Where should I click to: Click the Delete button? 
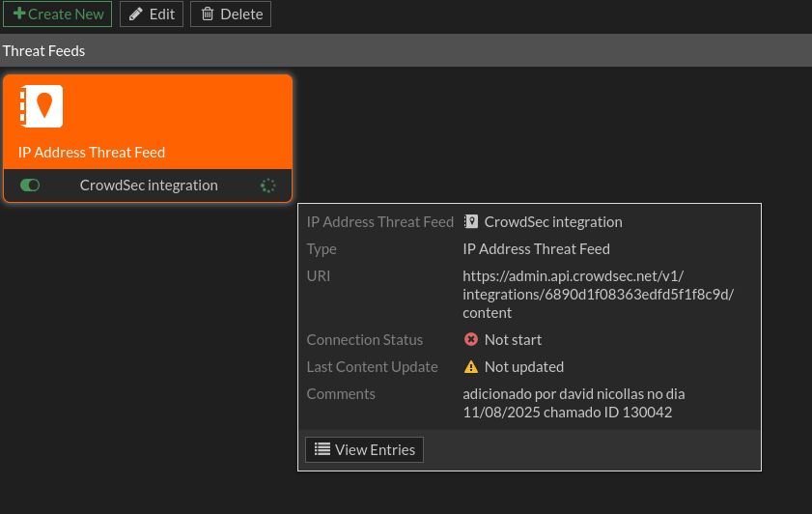231,14
